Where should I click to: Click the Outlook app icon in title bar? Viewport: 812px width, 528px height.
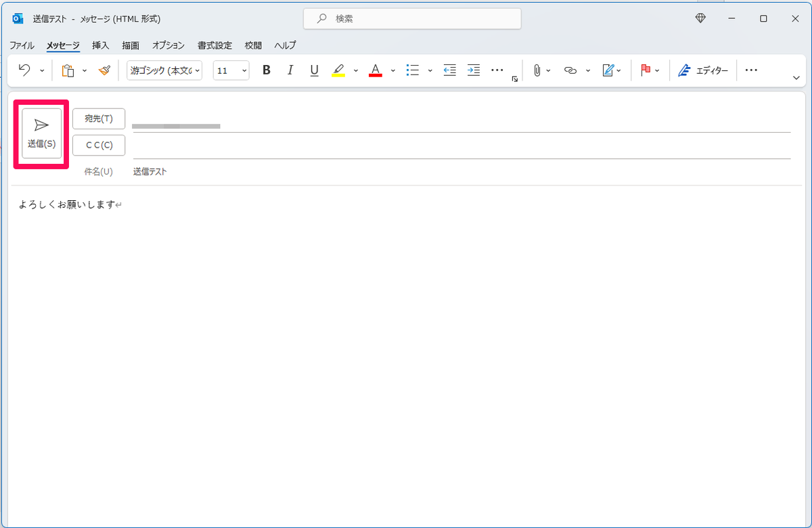pyautogui.click(x=18, y=19)
